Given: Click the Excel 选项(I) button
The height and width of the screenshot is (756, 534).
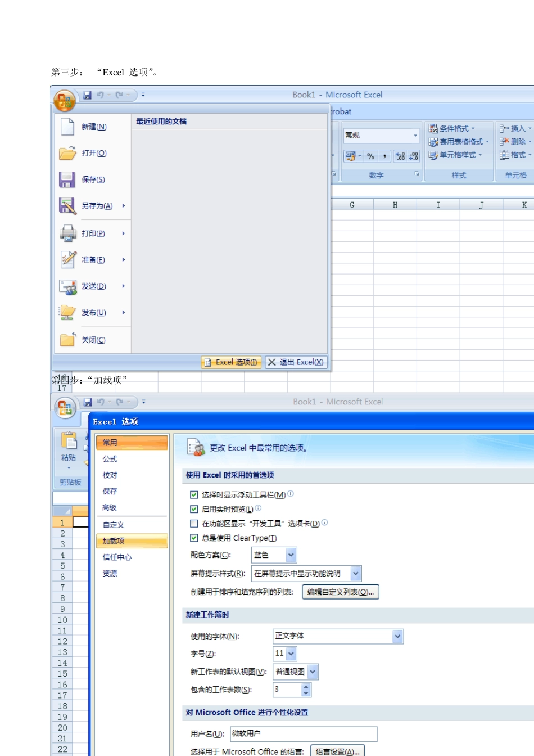Looking at the screenshot, I should pyautogui.click(x=231, y=362).
